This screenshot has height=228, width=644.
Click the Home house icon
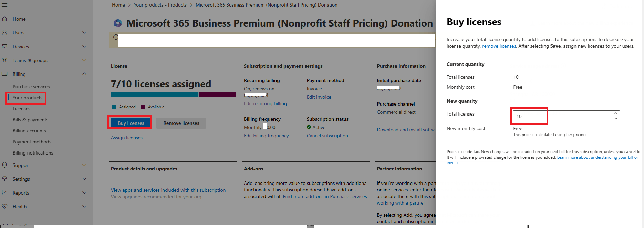4,19
